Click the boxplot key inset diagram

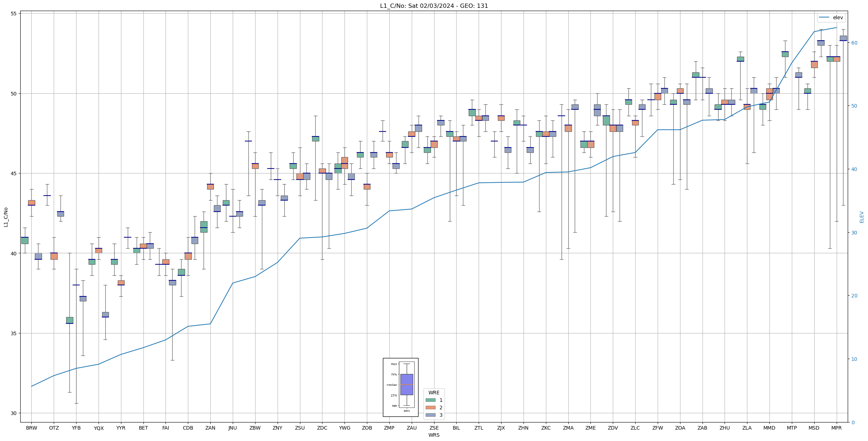click(400, 387)
